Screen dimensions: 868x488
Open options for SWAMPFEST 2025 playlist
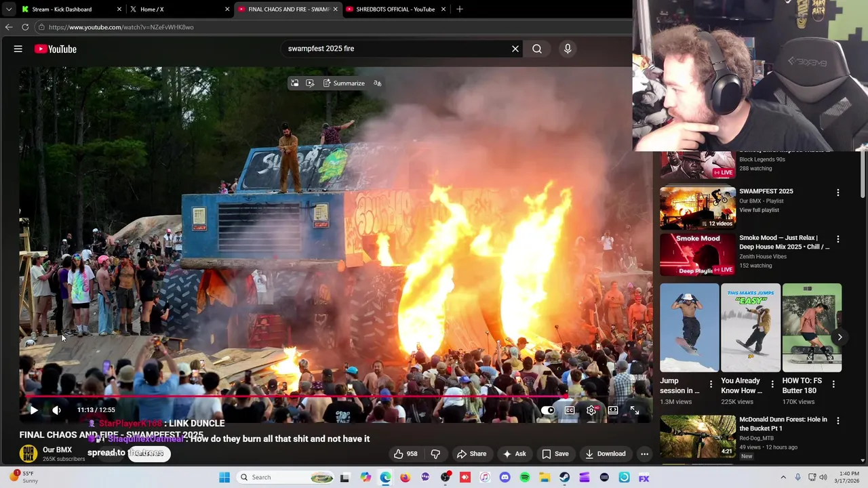click(838, 192)
